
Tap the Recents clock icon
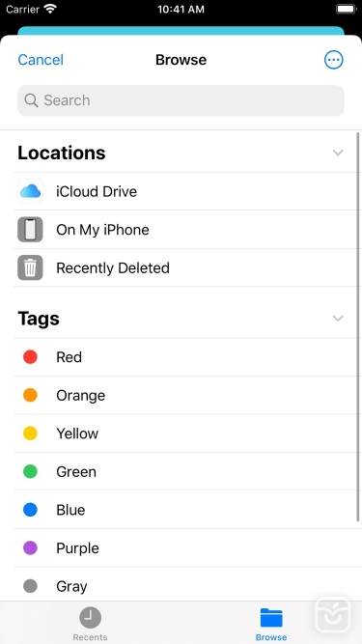click(x=91, y=617)
